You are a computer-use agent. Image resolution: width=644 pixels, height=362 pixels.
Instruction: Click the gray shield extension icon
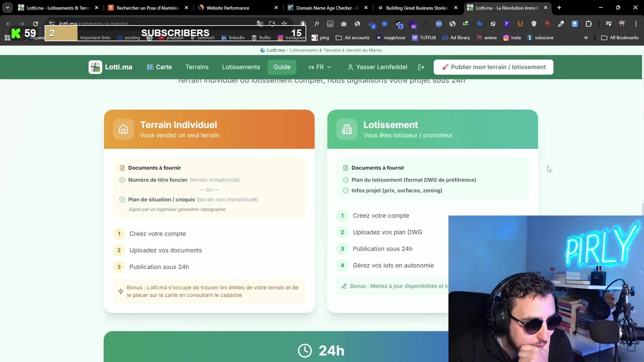coord(534,24)
